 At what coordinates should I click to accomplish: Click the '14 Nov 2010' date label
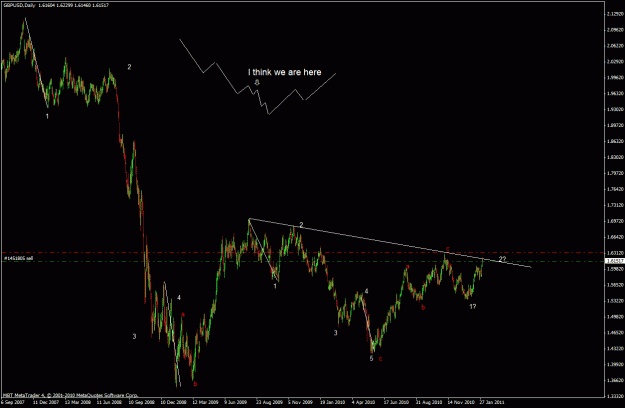pos(460,402)
